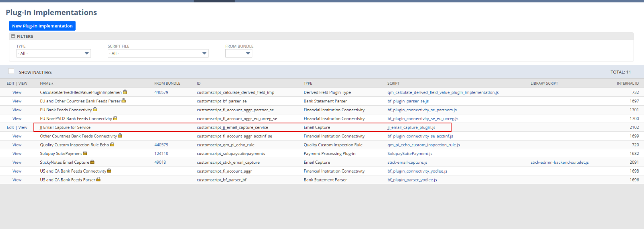Click lock icon beside Solupay SuitePayment
The width and height of the screenshot is (644, 229).
tap(85, 153)
